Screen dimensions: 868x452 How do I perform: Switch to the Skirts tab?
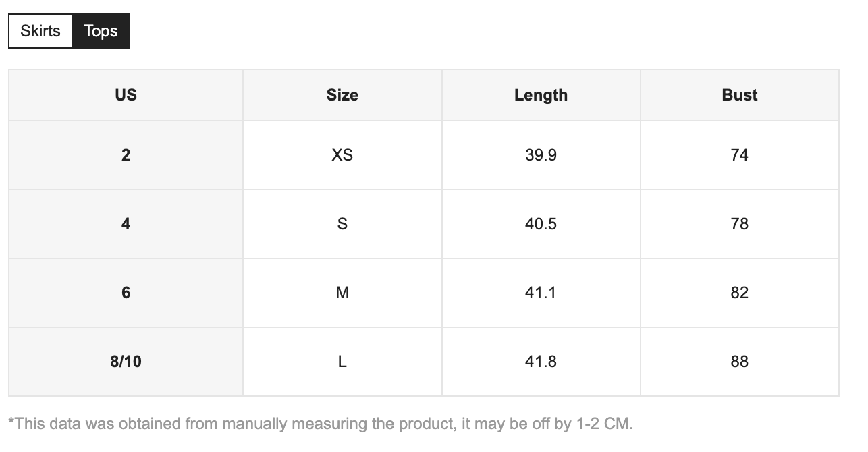click(40, 31)
